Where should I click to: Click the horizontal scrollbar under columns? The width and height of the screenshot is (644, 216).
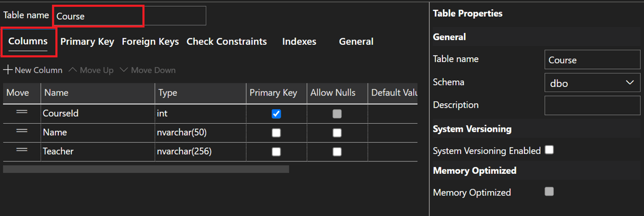point(146,169)
